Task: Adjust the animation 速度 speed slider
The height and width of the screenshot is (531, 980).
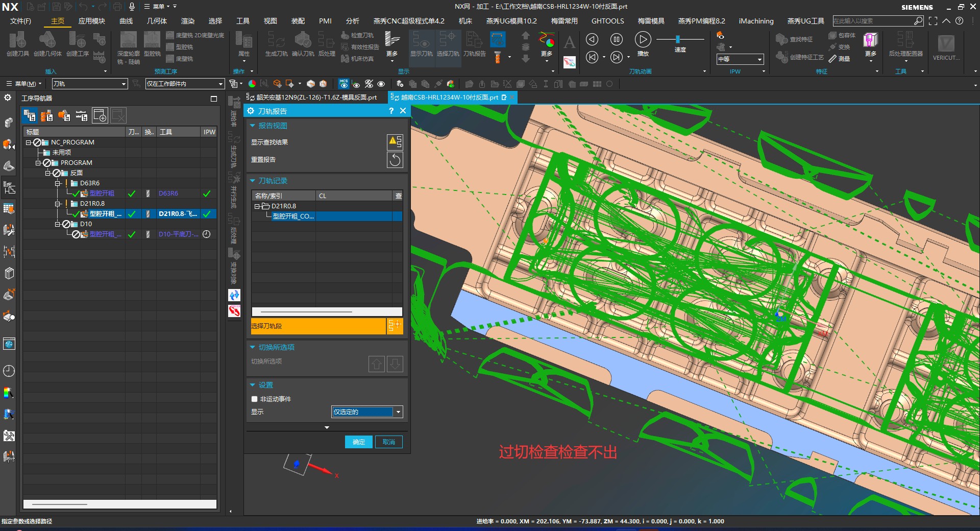Action: [678, 39]
